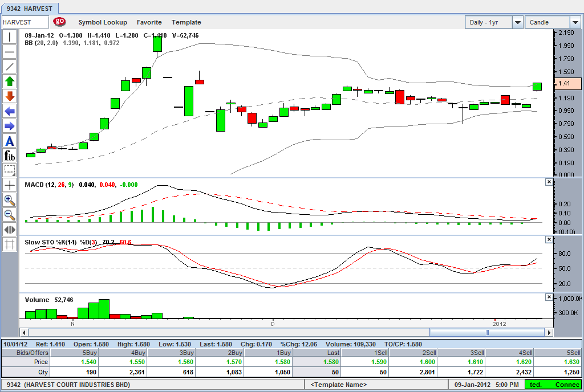Select the dashed rectangle selection tool
Screen dimensions: 584x392
click(x=10, y=170)
